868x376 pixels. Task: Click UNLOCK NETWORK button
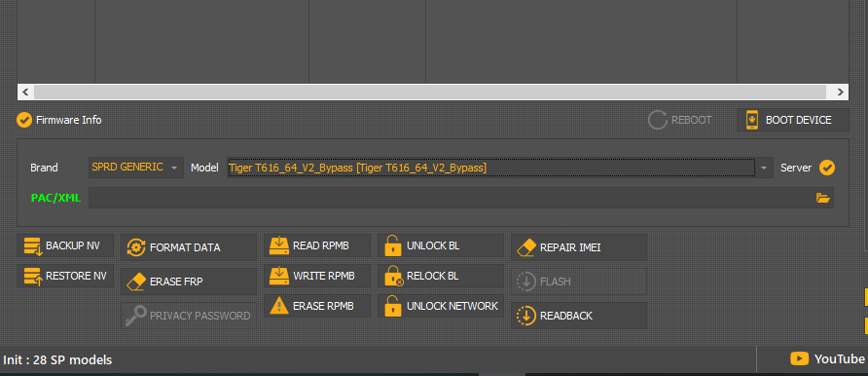tap(441, 306)
